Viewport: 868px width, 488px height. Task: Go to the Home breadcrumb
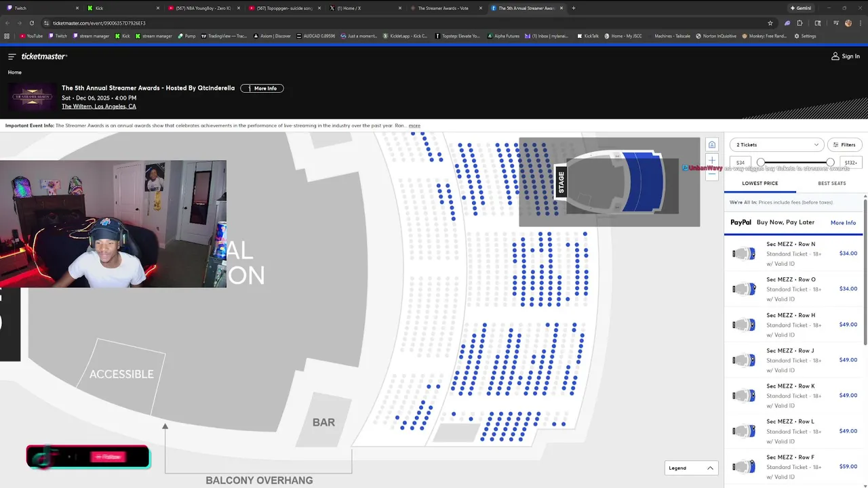pyautogui.click(x=15, y=72)
